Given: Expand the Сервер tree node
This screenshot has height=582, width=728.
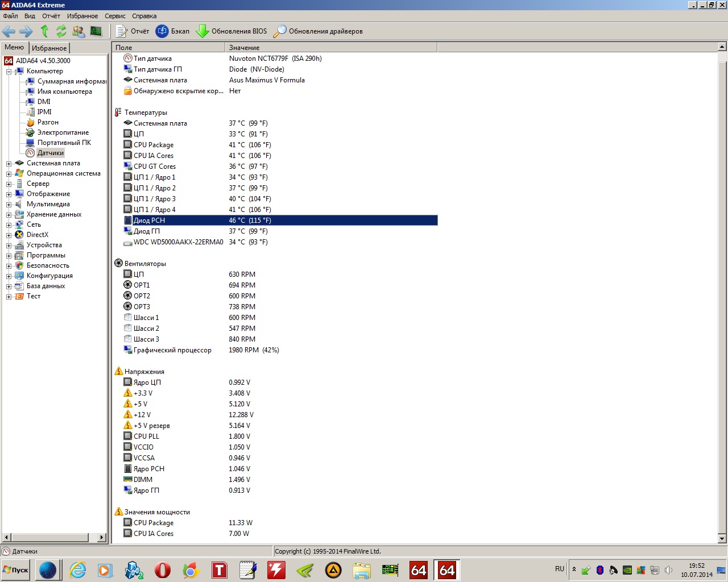Looking at the screenshot, I should [x=9, y=184].
